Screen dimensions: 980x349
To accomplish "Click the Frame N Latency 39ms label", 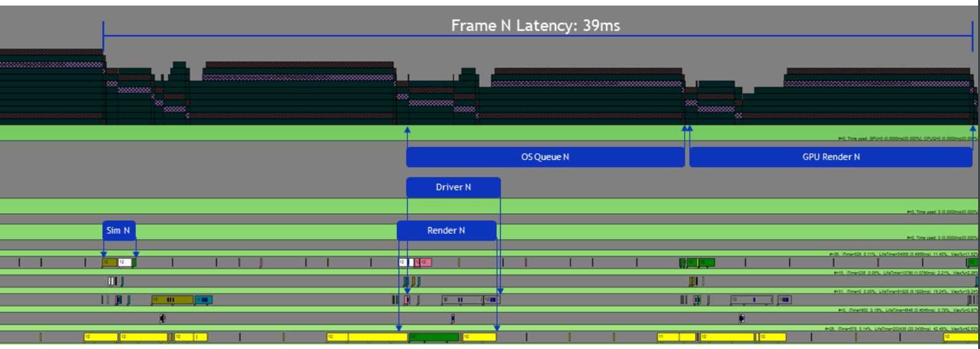I will tap(535, 25).
